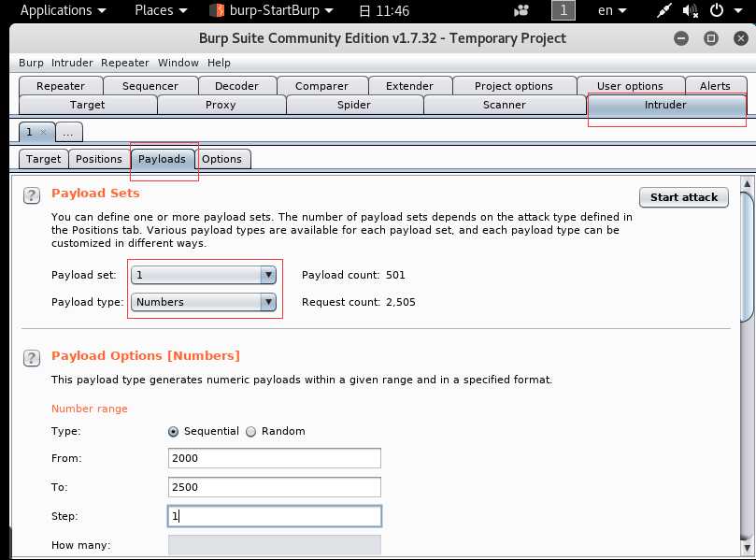756x560 pixels.
Task: Open the Project options tab
Action: tap(514, 86)
